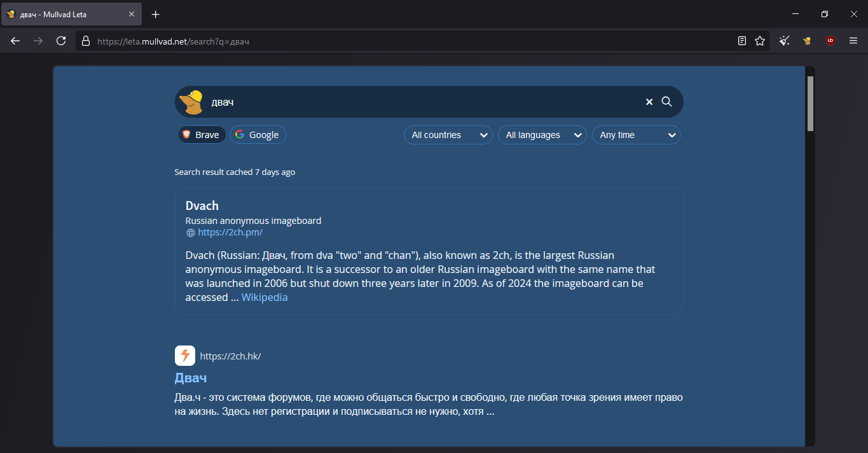Open the browser hamburger menu
The width and height of the screenshot is (868, 453).
(853, 41)
